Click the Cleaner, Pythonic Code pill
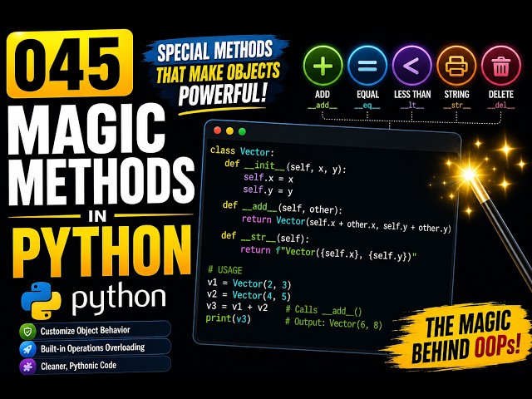 (95, 366)
